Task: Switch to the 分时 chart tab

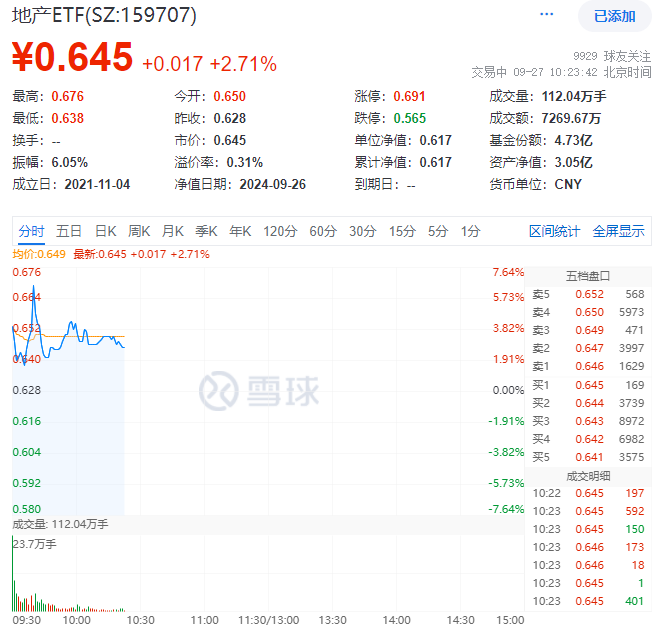Action: point(31,231)
